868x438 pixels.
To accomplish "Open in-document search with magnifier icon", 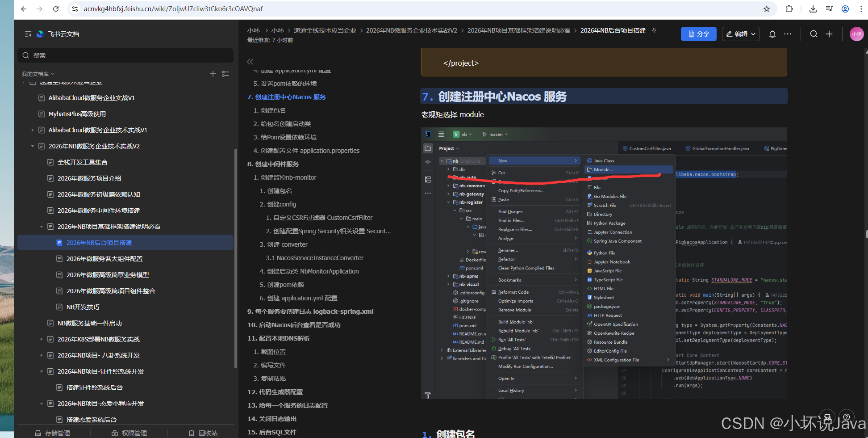I will (x=814, y=34).
